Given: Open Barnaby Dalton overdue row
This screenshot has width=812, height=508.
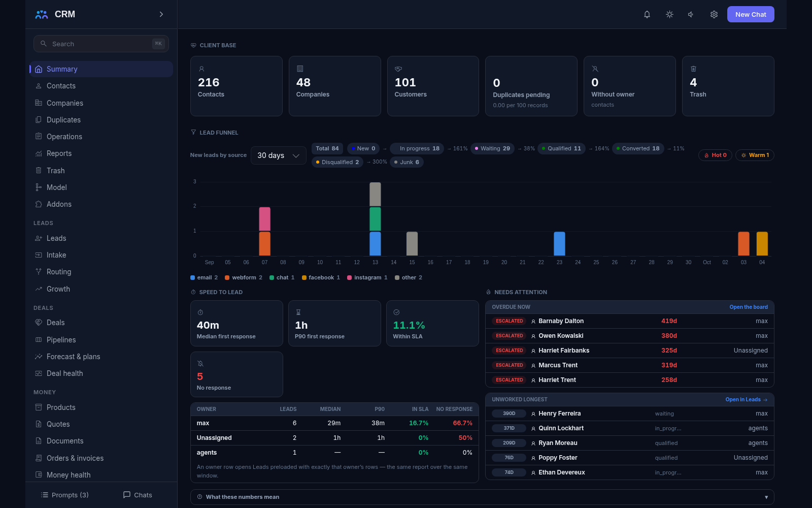Looking at the screenshot, I should pyautogui.click(x=630, y=321).
